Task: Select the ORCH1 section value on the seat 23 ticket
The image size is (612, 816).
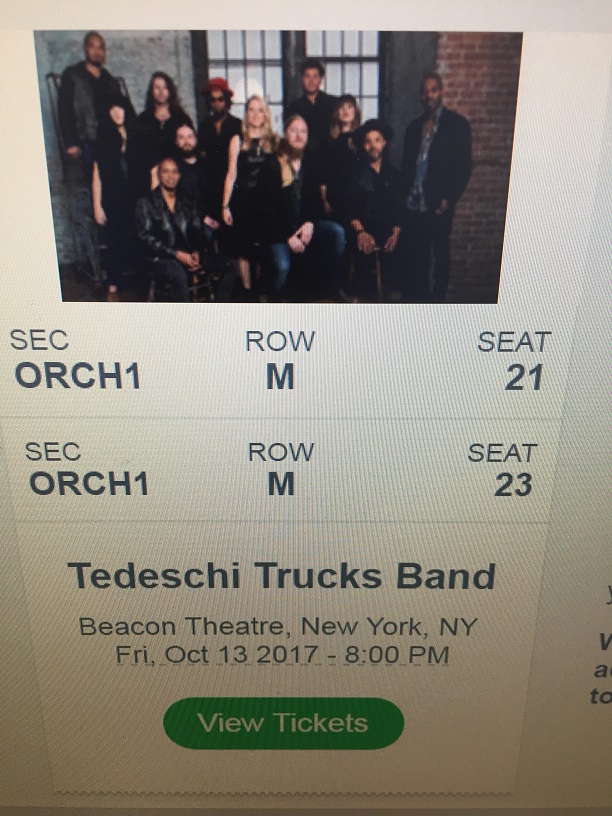Action: tap(89, 483)
